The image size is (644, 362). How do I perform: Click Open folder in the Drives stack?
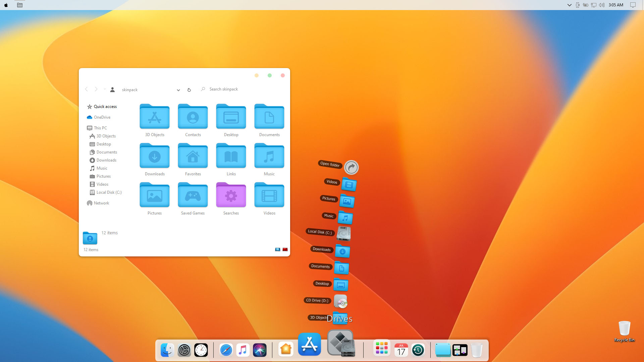[x=351, y=167]
